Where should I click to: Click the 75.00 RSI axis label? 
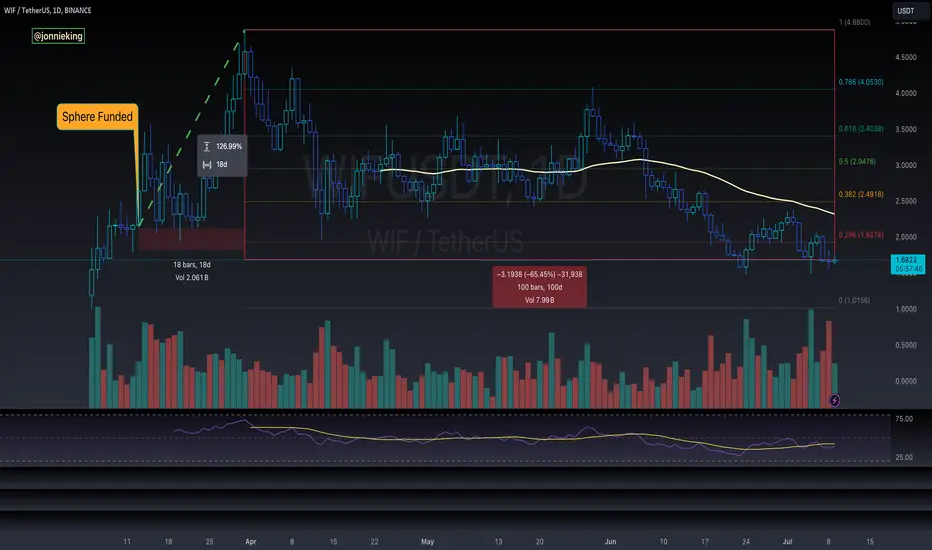(904, 419)
